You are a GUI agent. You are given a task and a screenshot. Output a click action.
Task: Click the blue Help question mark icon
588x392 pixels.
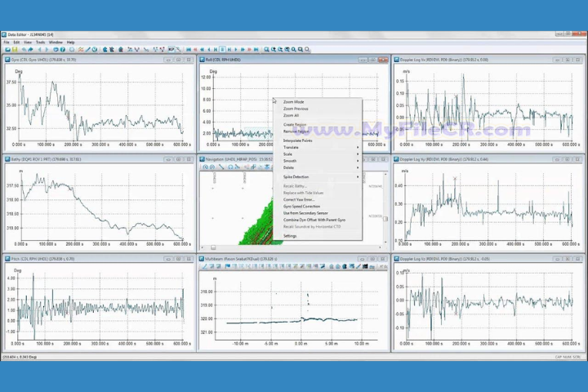click(63, 50)
